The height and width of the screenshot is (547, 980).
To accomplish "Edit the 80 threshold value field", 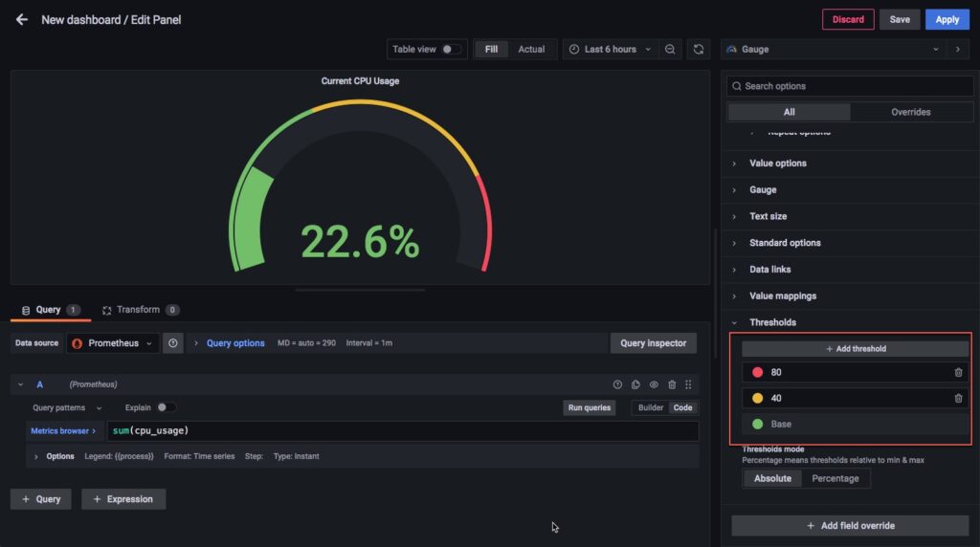I will 857,372.
